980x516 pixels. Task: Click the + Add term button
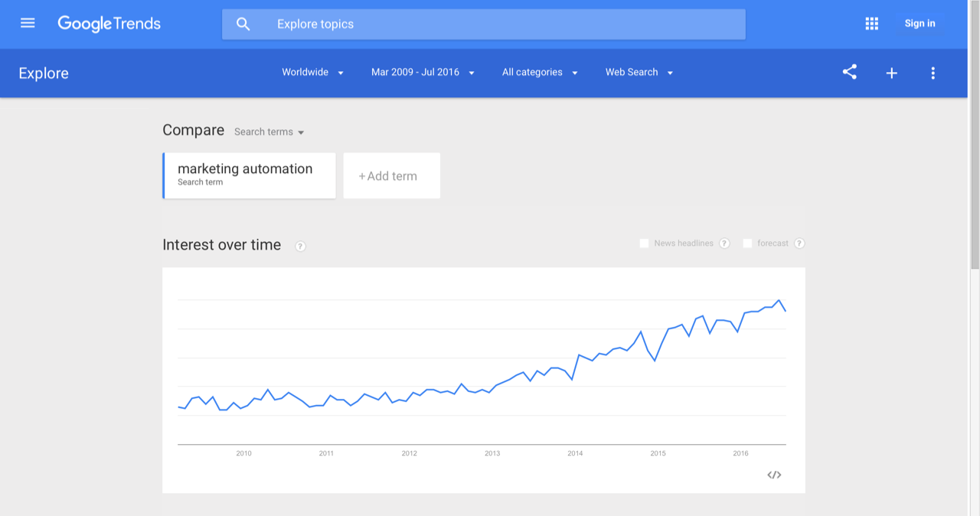[x=392, y=176]
